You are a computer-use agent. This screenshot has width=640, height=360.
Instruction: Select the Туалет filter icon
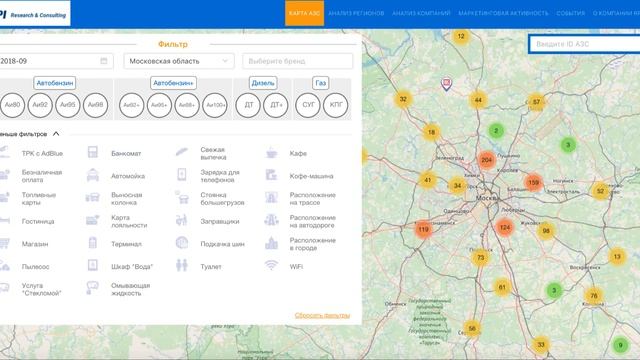(182, 265)
